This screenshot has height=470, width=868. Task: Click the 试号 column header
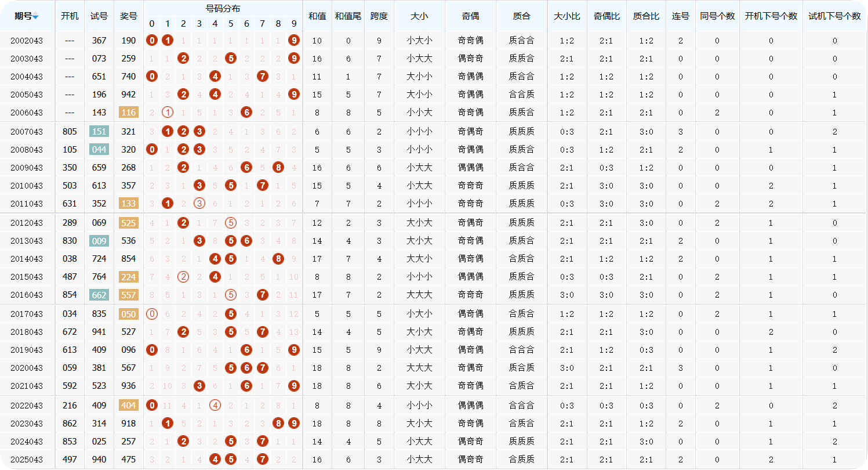99,16
